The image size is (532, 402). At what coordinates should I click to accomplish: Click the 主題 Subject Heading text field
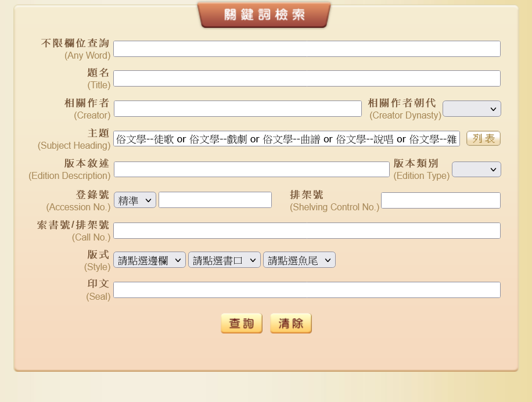click(x=286, y=139)
